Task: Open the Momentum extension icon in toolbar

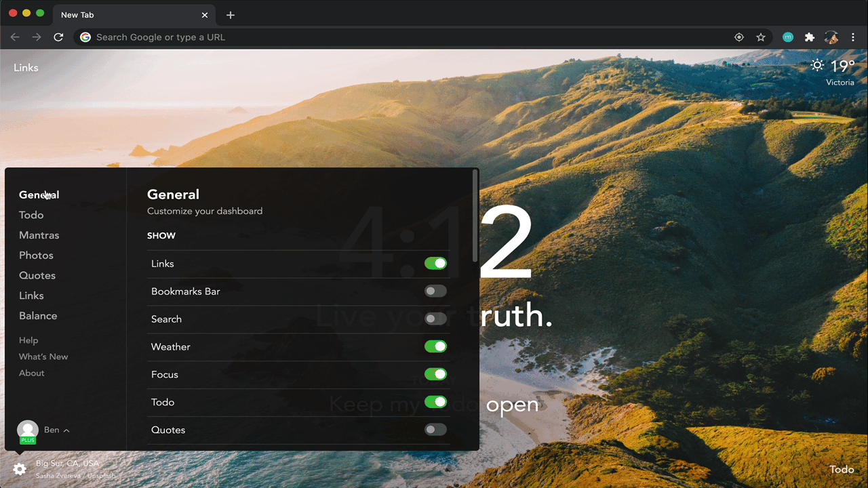Action: click(x=788, y=37)
